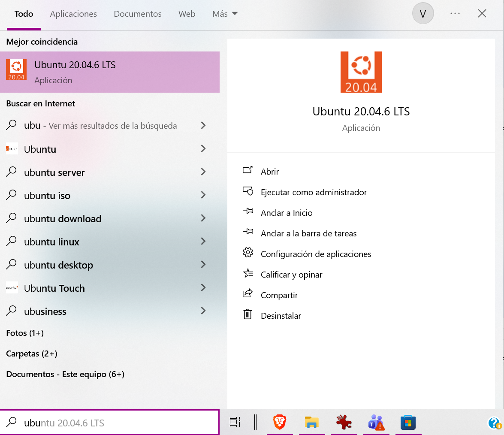Open the Más dropdown menu

(x=223, y=13)
